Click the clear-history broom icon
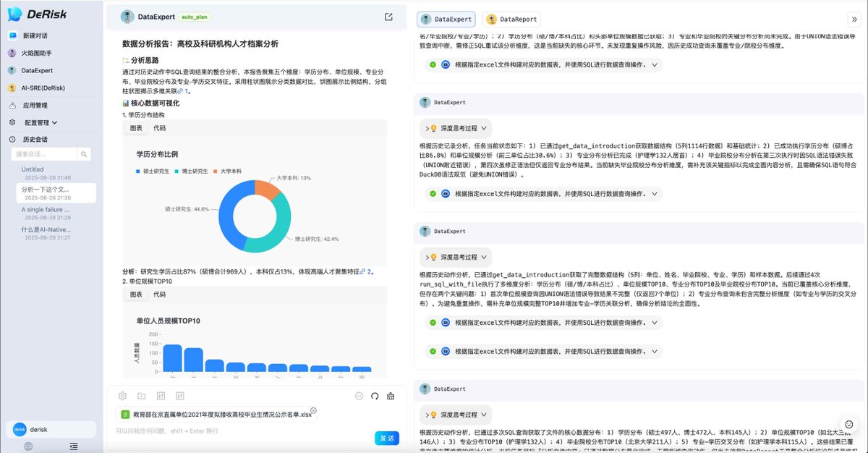The width and height of the screenshot is (868, 453). point(391,396)
